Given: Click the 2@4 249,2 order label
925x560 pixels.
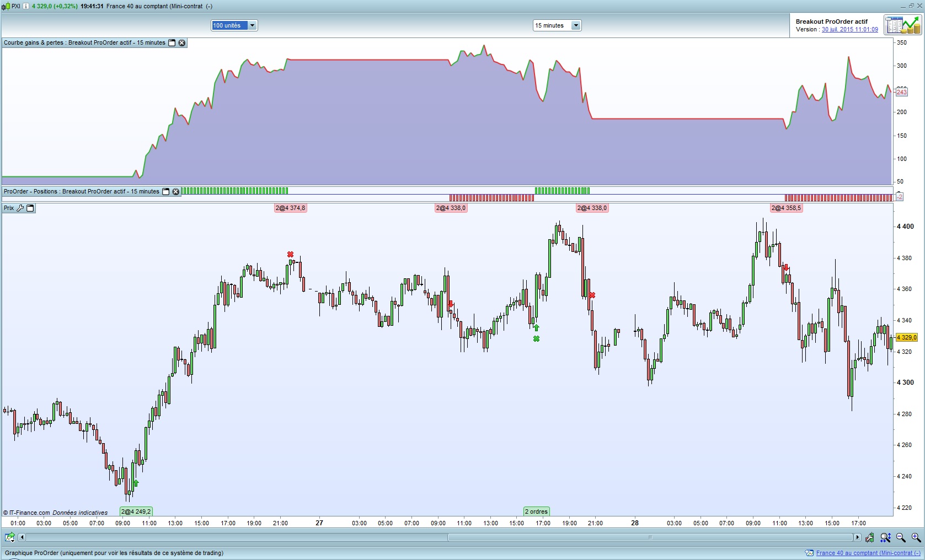Looking at the screenshot, I should (136, 511).
